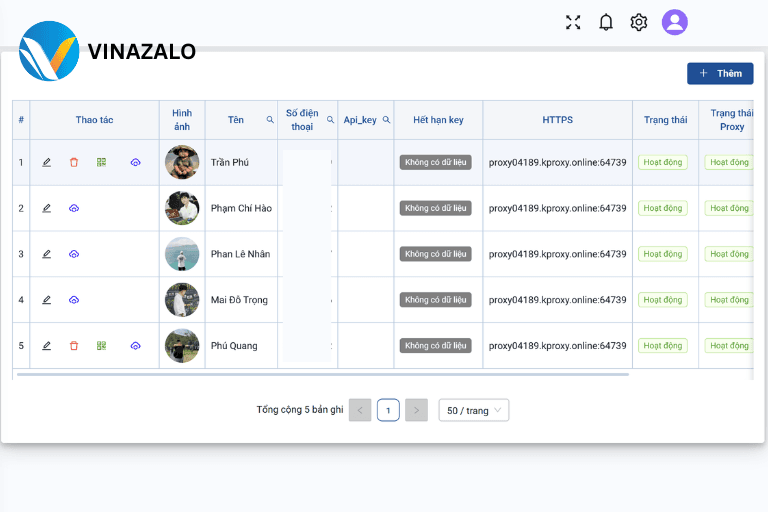Delete the Phú Quang row using trash icon
The height and width of the screenshot is (512, 768).
click(x=74, y=346)
